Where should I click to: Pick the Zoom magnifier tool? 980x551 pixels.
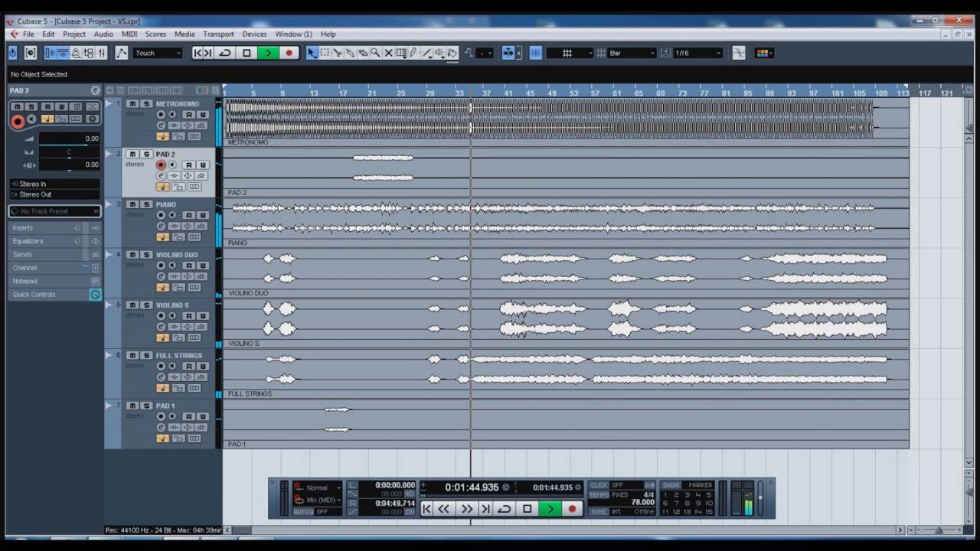[375, 53]
